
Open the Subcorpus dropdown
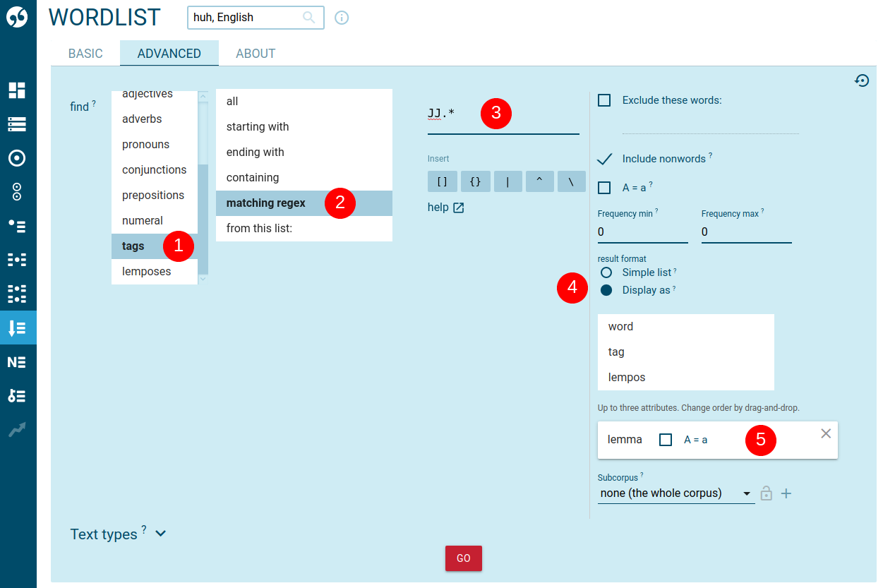click(675, 493)
